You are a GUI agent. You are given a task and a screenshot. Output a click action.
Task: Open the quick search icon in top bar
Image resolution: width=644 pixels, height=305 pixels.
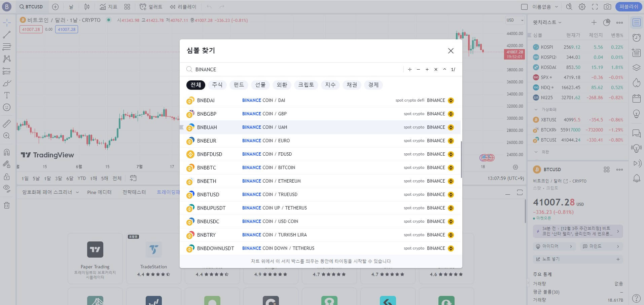(x=569, y=7)
